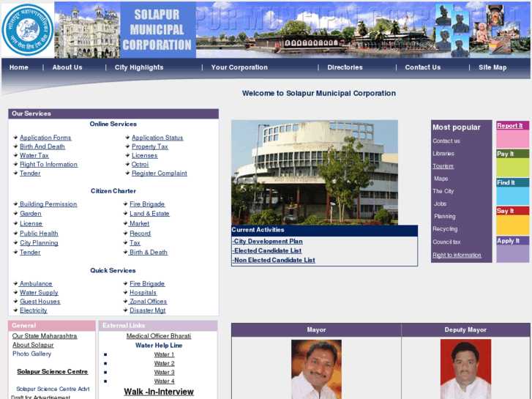Open the Home menu item
The height and width of the screenshot is (399, 532).
click(x=19, y=67)
